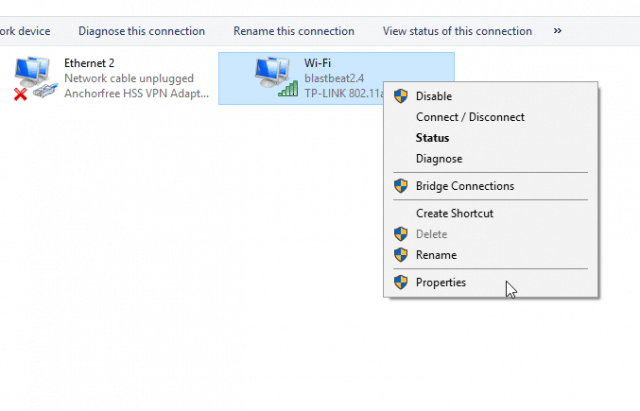The height and width of the screenshot is (411, 640).
Task: Select the Ethernet 2 connection name
Action: click(89, 63)
